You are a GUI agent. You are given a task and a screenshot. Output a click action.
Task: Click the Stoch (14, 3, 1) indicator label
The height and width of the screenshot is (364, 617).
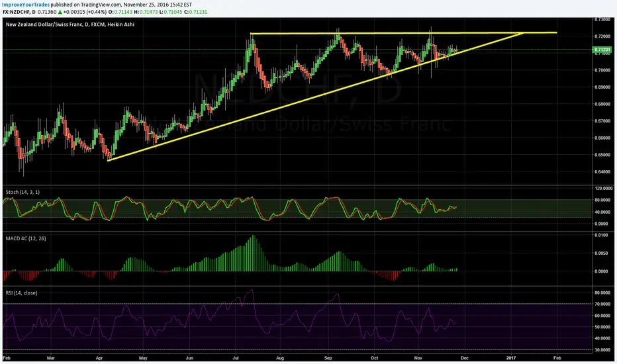click(23, 192)
